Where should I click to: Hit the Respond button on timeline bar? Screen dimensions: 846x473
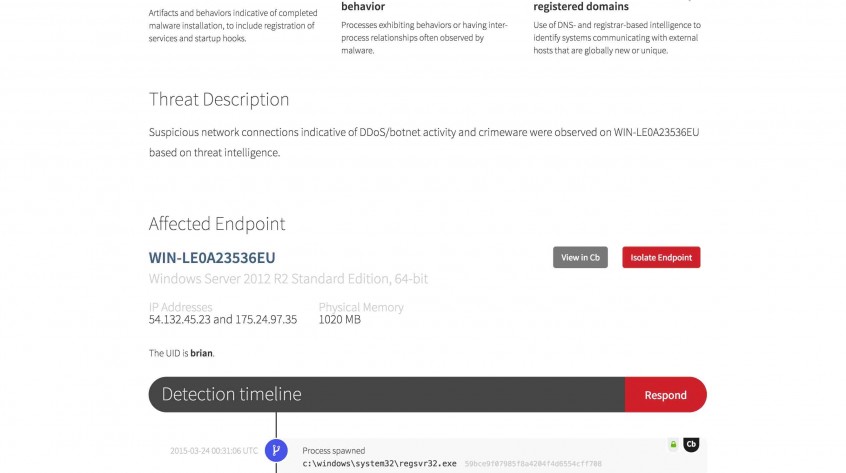665,395
